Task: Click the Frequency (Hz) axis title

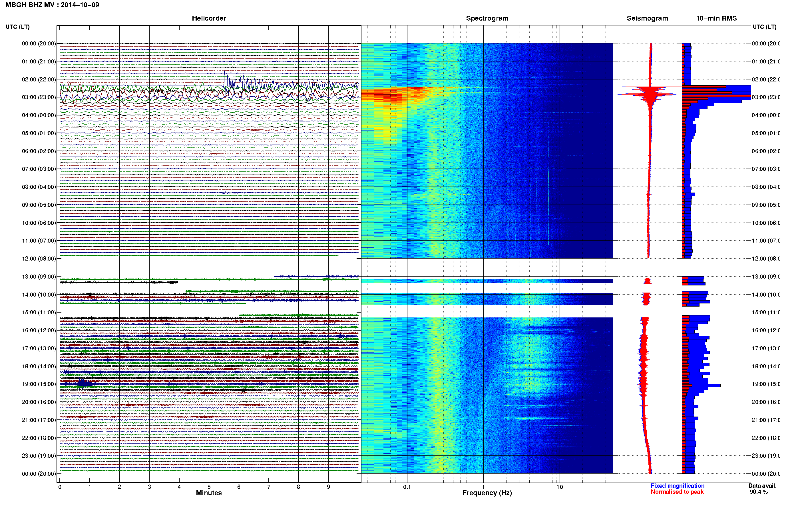Action: point(487,493)
